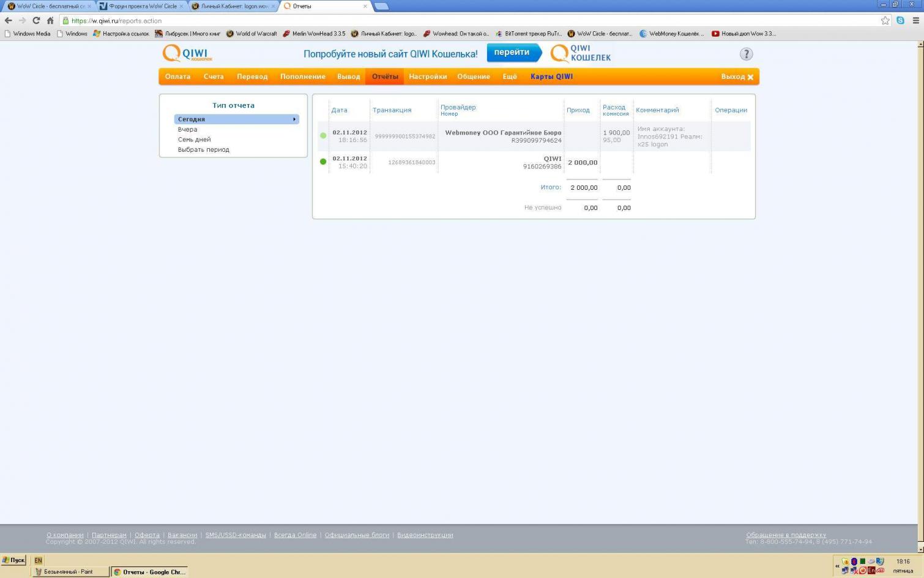Image resolution: width=924 pixels, height=578 pixels.
Task: Click the QIWI Кошелек logo at top left
Action: click(187, 54)
